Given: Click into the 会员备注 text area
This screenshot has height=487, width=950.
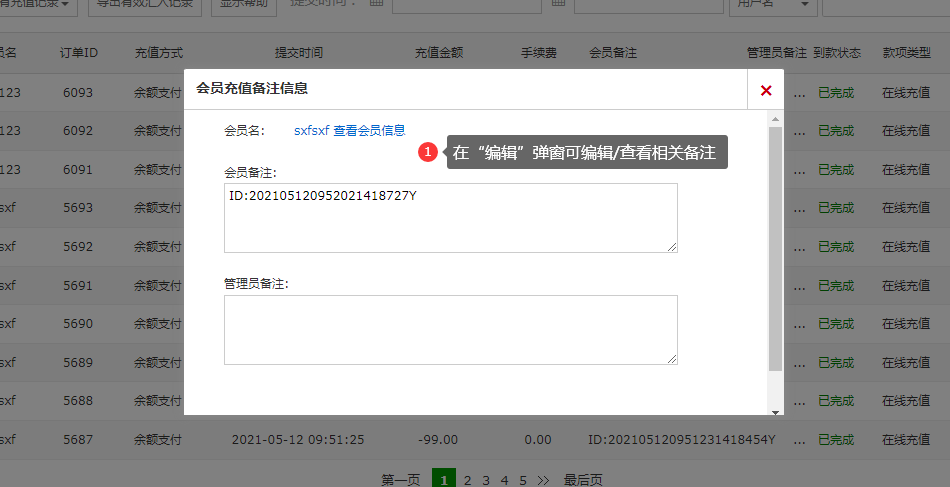Looking at the screenshot, I should (x=451, y=218).
